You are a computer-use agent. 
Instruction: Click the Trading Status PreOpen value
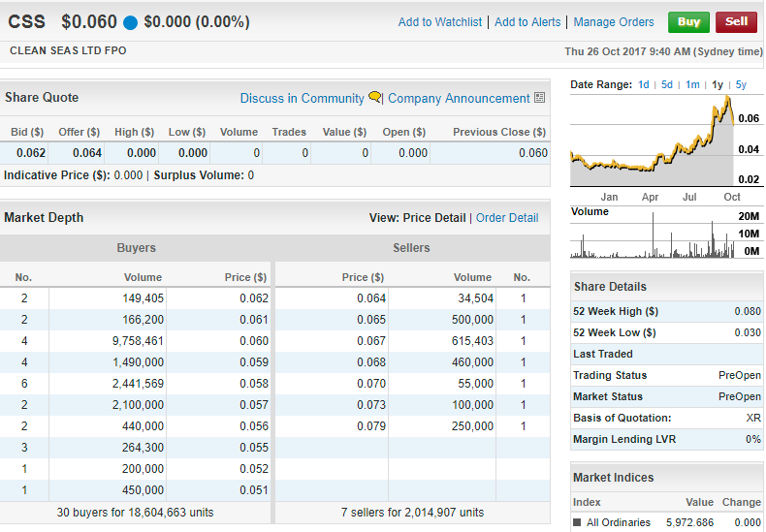pyautogui.click(x=740, y=375)
